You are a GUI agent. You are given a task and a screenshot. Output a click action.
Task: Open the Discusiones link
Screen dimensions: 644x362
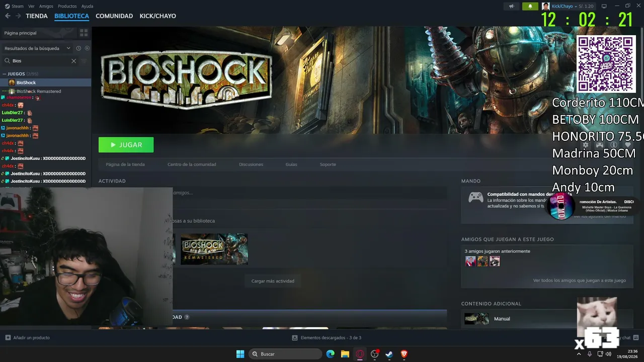(251, 164)
